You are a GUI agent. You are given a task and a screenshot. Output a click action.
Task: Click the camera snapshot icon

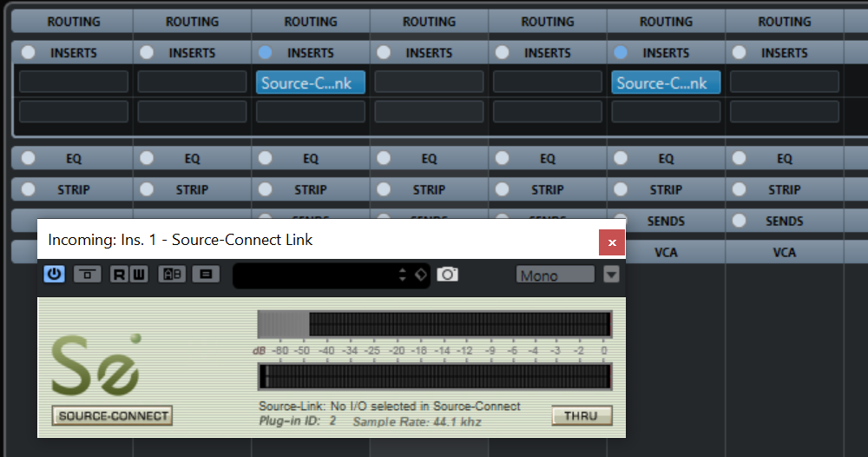coord(447,275)
